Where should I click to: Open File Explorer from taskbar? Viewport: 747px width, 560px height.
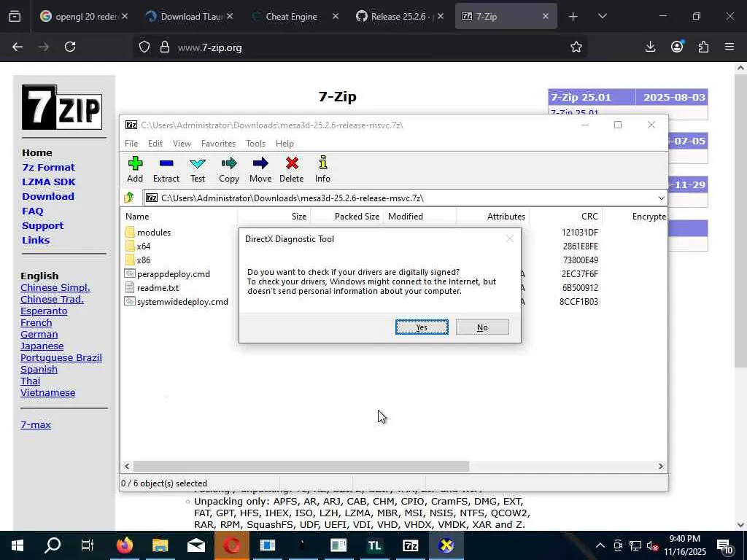coord(160,545)
